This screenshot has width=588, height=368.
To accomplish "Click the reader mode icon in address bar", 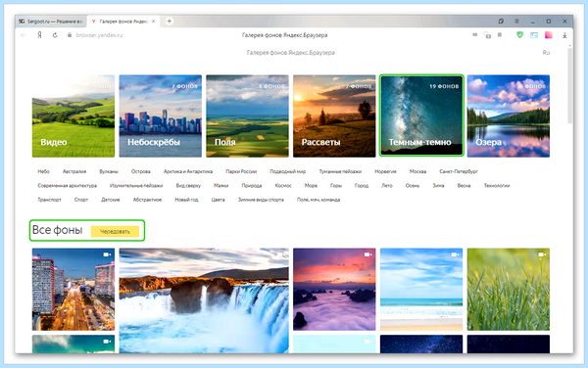I will 474,35.
